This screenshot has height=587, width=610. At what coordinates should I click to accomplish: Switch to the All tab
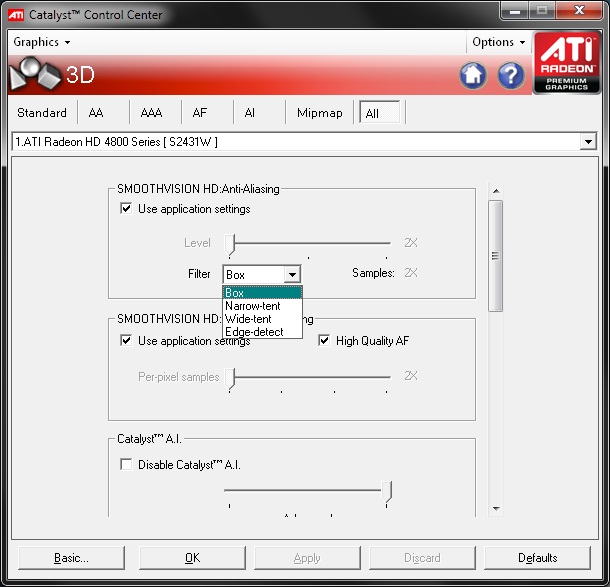tap(380, 113)
